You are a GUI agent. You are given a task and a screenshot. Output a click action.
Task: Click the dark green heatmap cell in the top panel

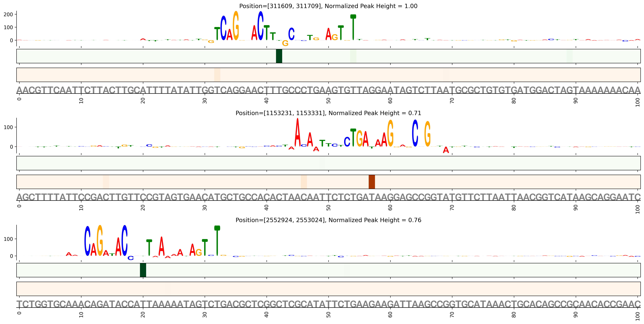pyautogui.click(x=279, y=56)
